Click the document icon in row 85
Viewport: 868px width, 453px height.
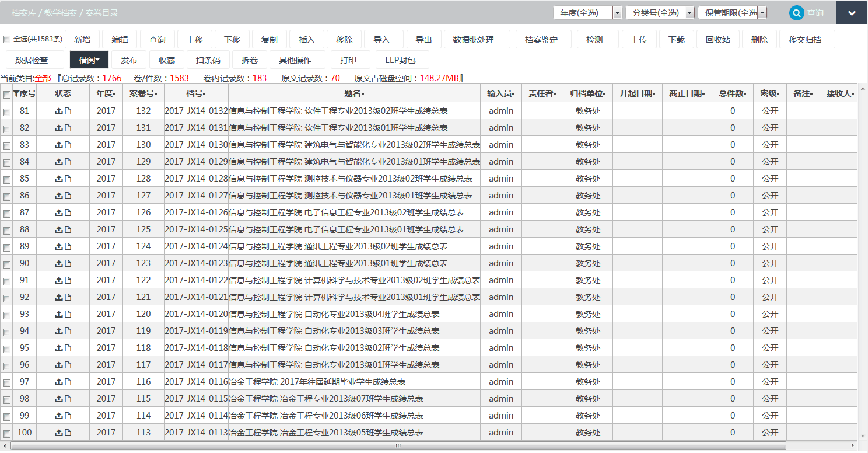pyautogui.click(x=68, y=179)
